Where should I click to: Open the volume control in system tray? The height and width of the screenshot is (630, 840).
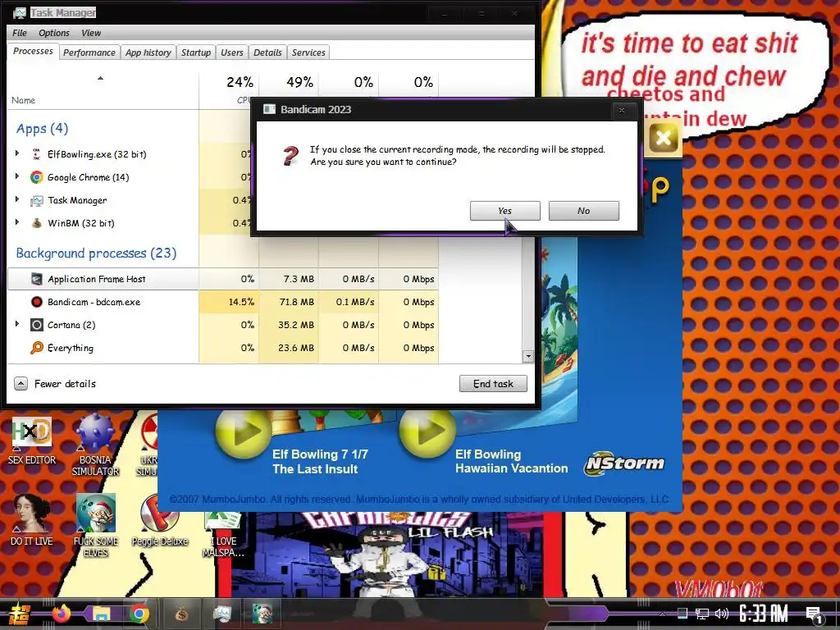pyautogui.click(x=722, y=614)
